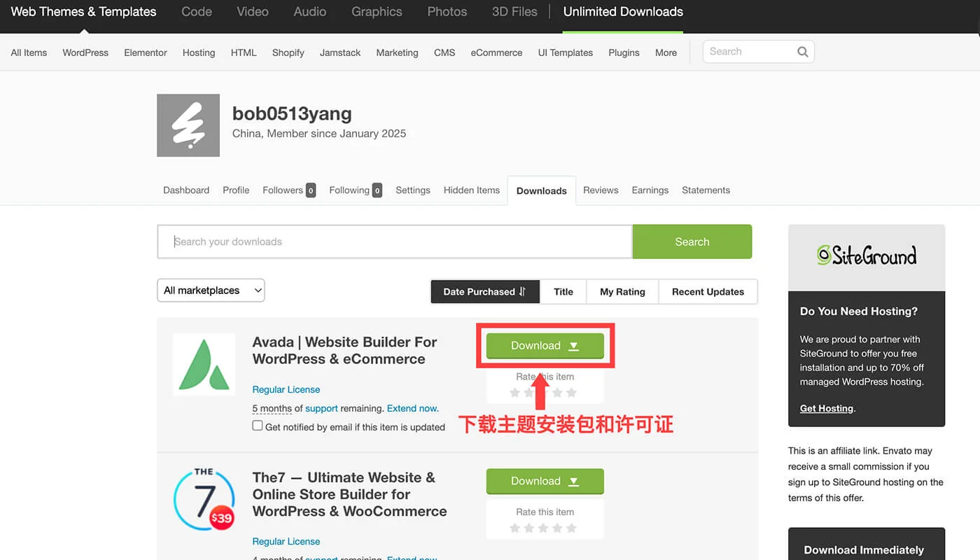This screenshot has height=560, width=980.
Task: Sort downloads by Recent Updates
Action: 708,292
